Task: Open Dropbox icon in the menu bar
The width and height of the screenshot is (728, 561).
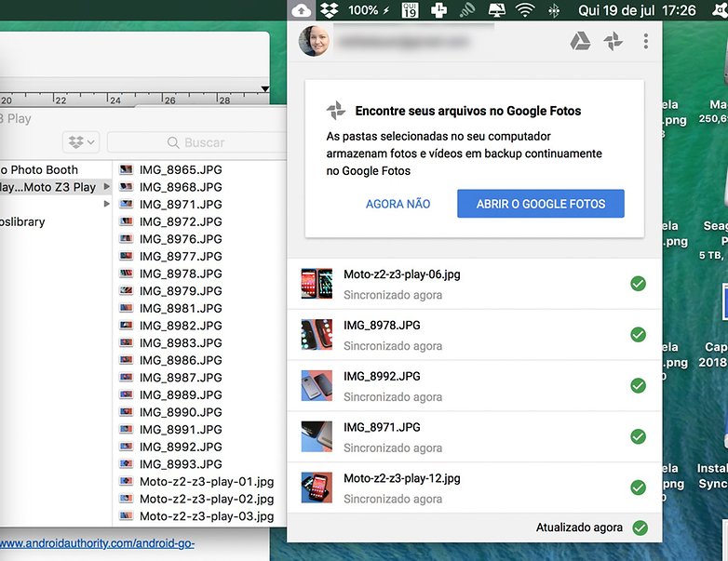Action: point(330,10)
